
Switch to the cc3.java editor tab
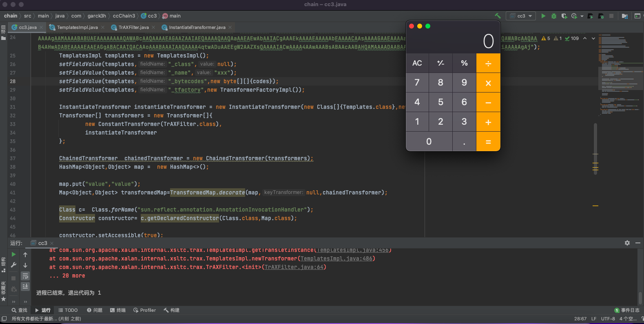28,27
